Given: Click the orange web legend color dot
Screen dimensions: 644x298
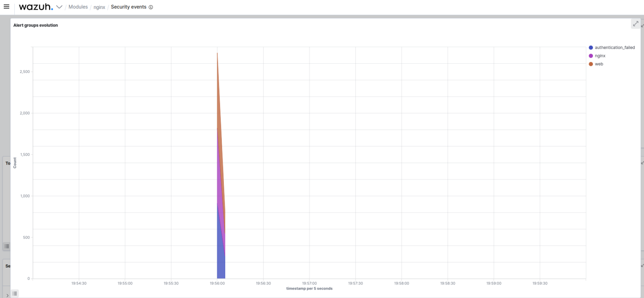Looking at the screenshot, I should [591, 64].
